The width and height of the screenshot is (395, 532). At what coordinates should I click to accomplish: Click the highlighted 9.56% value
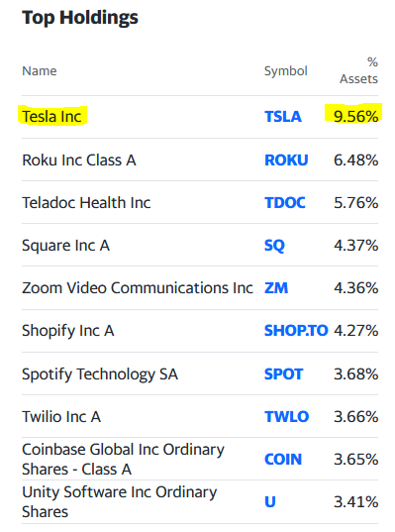point(354,115)
